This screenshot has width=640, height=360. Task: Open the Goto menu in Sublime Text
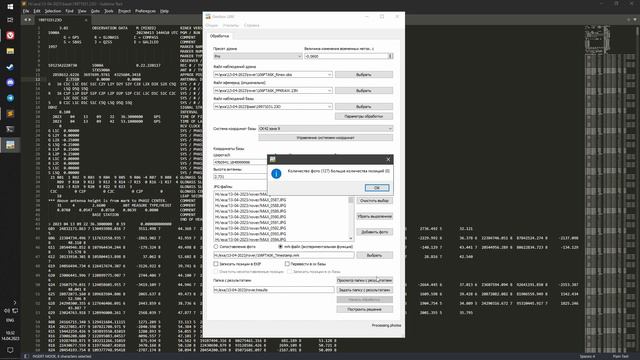point(95,11)
